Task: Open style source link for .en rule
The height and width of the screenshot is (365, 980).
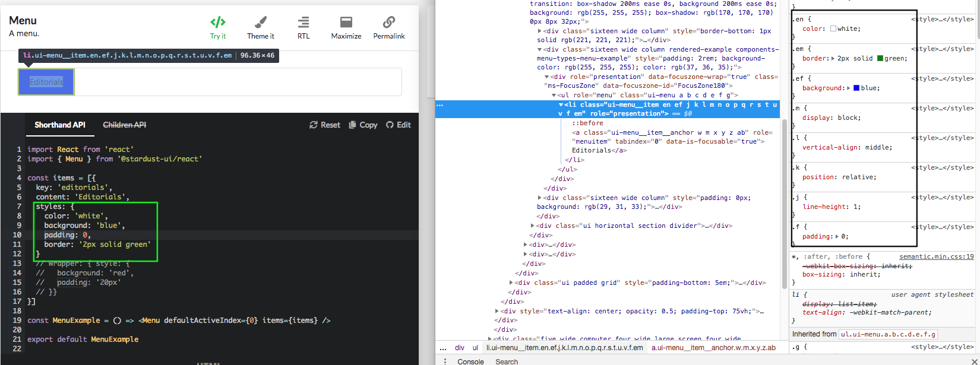Action: 943,19
